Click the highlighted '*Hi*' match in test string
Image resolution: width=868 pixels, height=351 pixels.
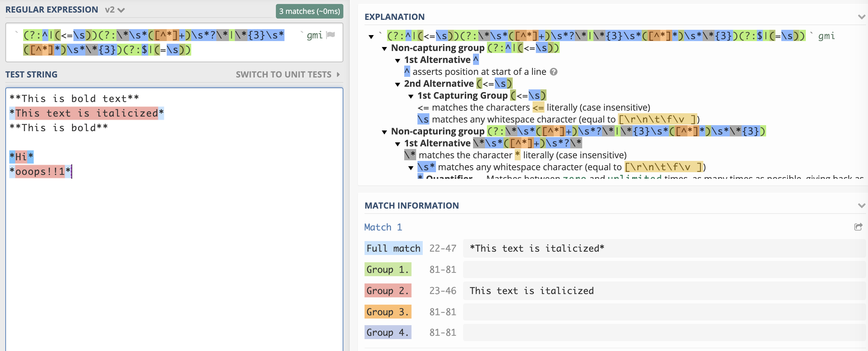coord(21,157)
